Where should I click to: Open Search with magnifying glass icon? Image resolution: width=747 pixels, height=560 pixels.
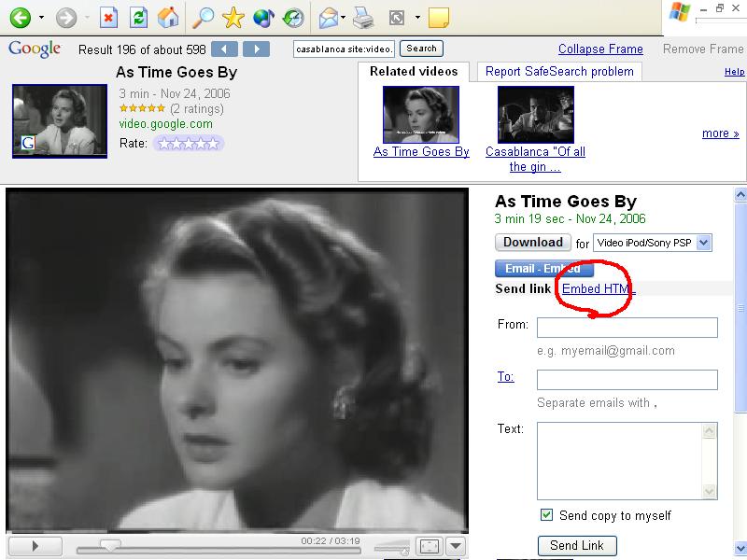(x=203, y=18)
